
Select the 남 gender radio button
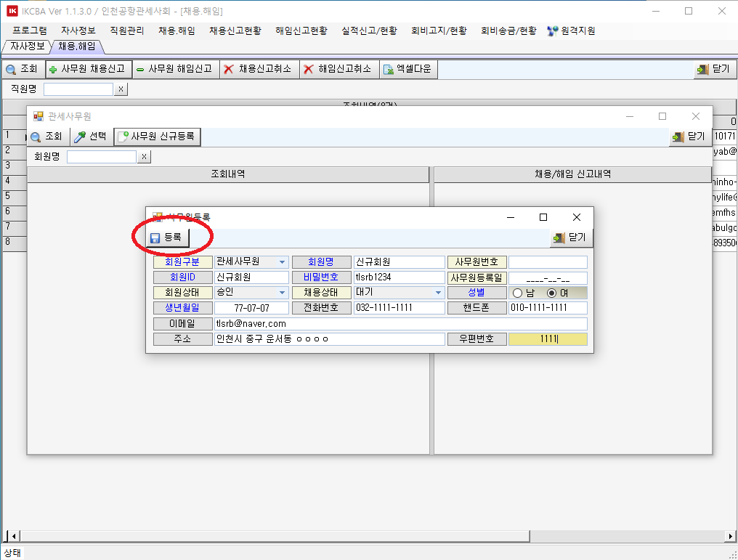coord(518,293)
